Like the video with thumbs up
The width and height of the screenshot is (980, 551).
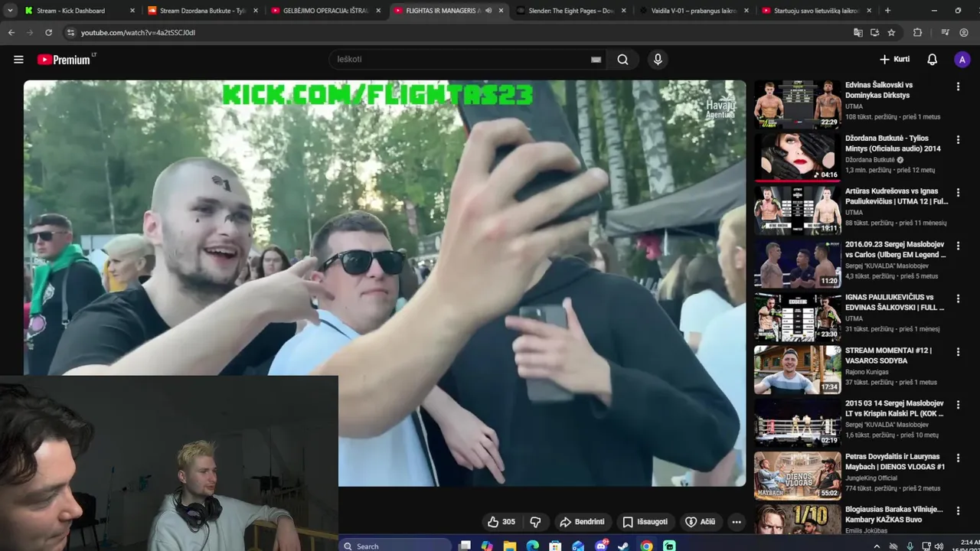501,522
